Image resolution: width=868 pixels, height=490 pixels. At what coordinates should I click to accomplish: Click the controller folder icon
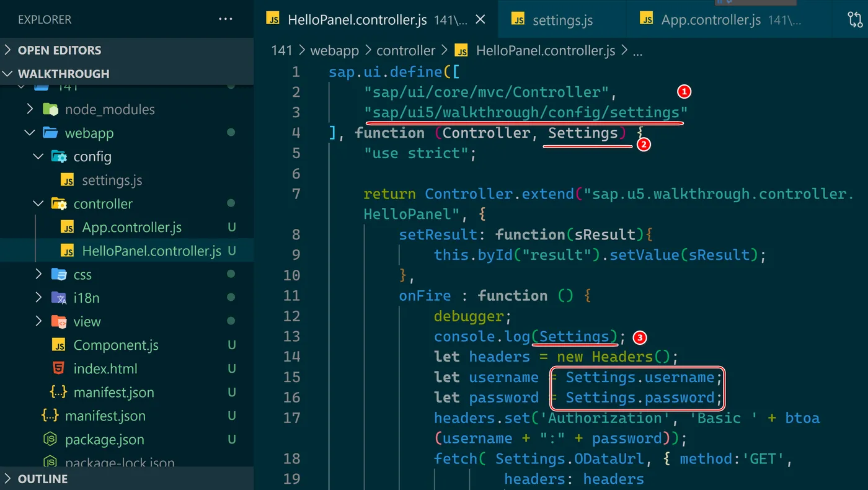[59, 204]
